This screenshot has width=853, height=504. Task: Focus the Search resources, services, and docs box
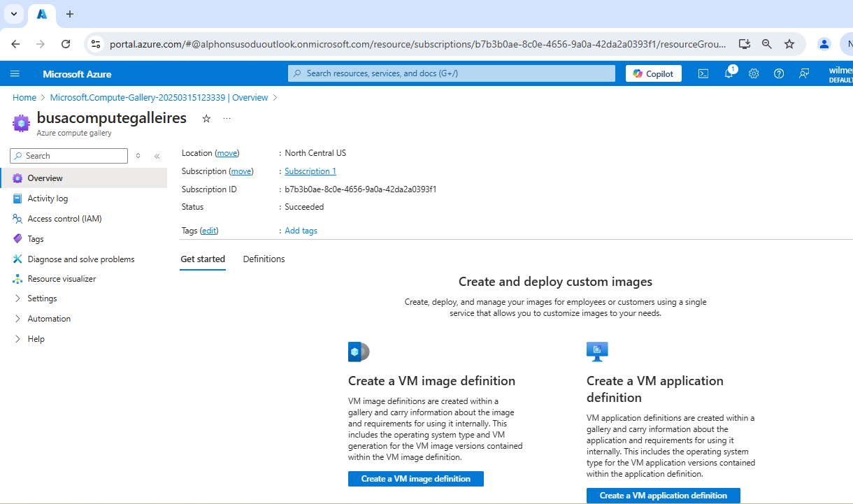point(452,73)
